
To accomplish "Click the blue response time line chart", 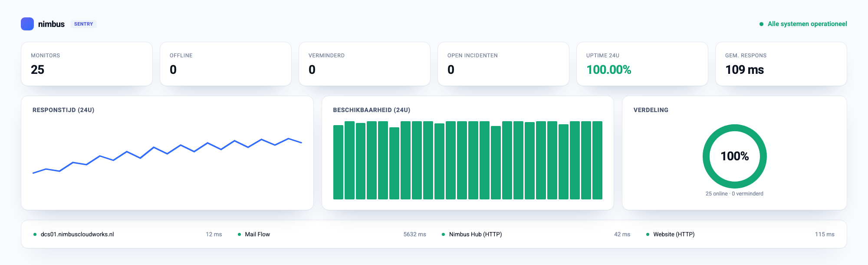I will point(167,156).
